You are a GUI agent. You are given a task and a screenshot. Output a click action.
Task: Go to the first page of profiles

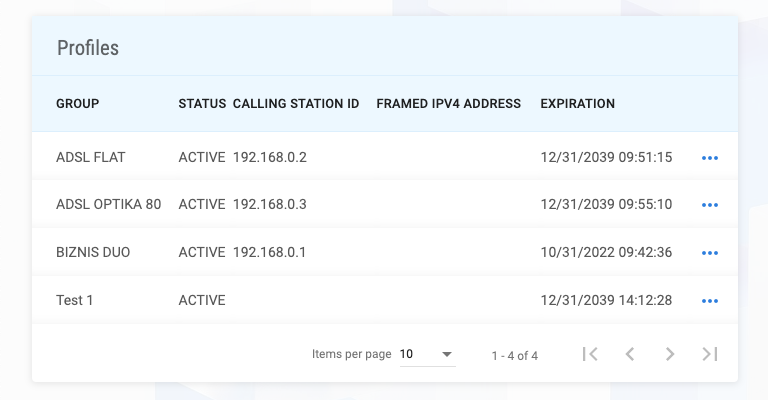(x=590, y=354)
